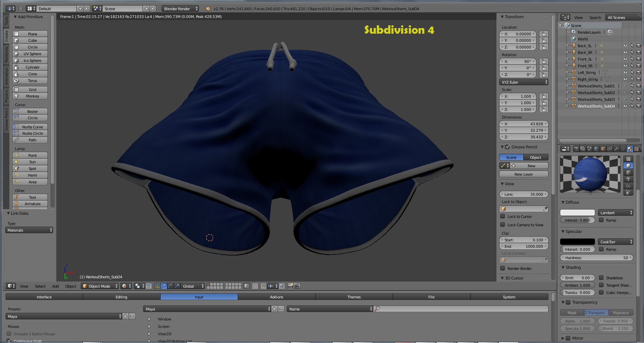This screenshot has width=644, height=343.
Task: Open the XYZ Euler rotation mode dropdown
Action: point(524,82)
